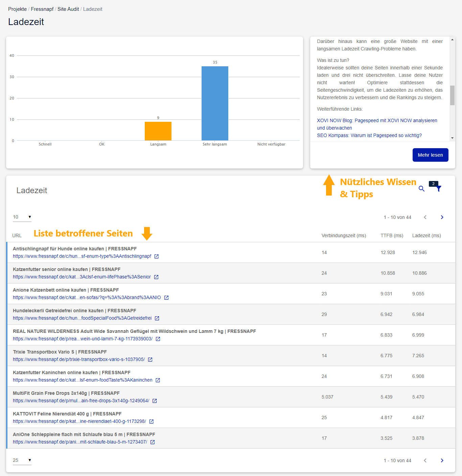Navigate to Site Audit breadcrumb

[x=68, y=9]
